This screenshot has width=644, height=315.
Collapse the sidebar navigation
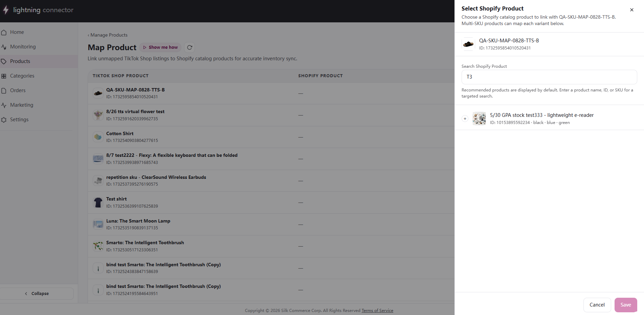click(x=37, y=294)
